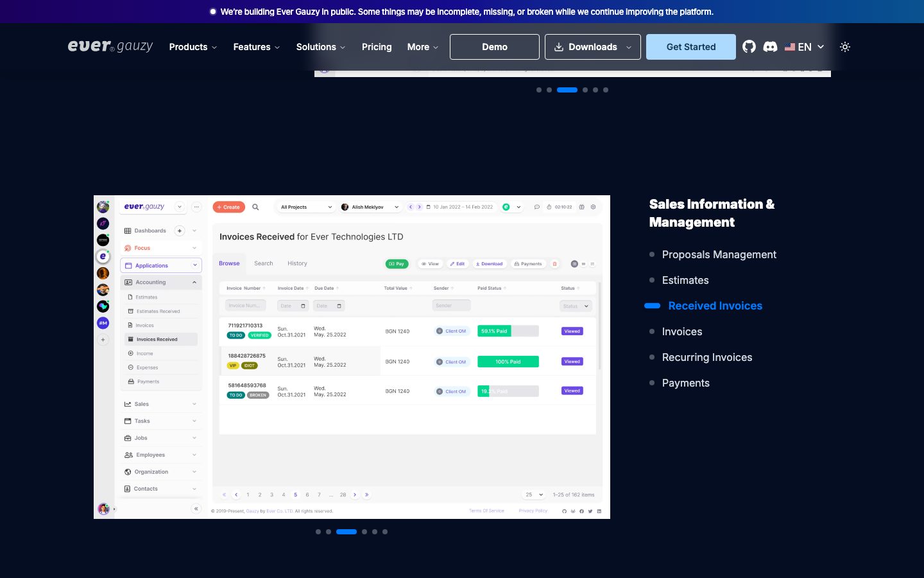Expand the Products menu
The image size is (924, 578).
click(193, 47)
